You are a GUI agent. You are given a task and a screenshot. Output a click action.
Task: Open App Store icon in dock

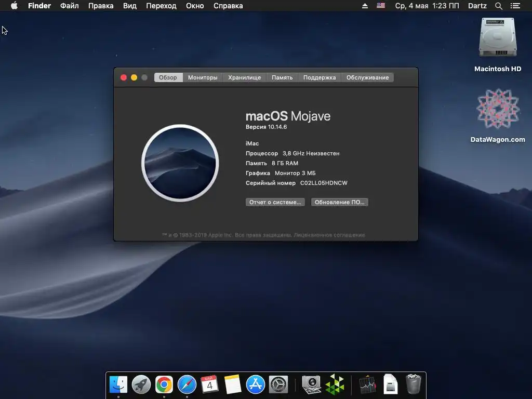256,385
